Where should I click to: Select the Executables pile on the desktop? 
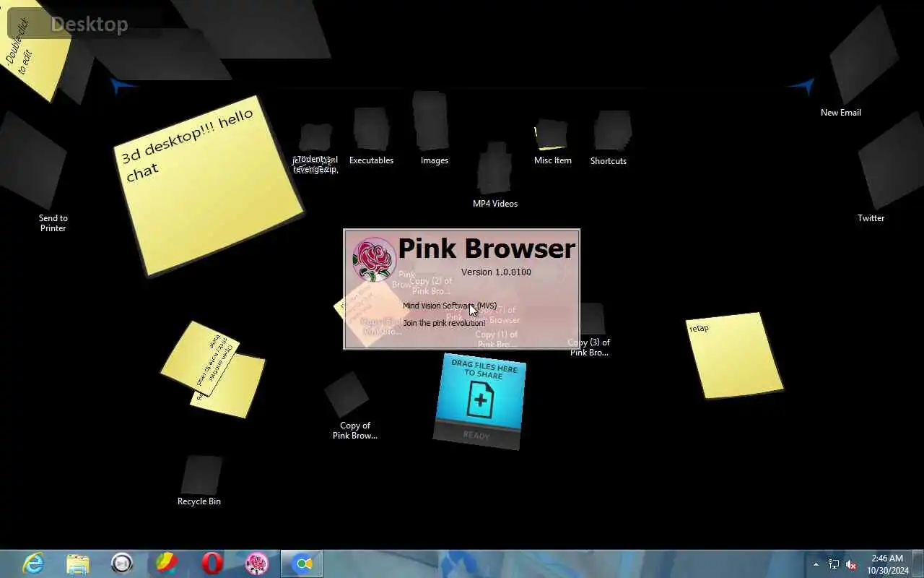coord(372,130)
